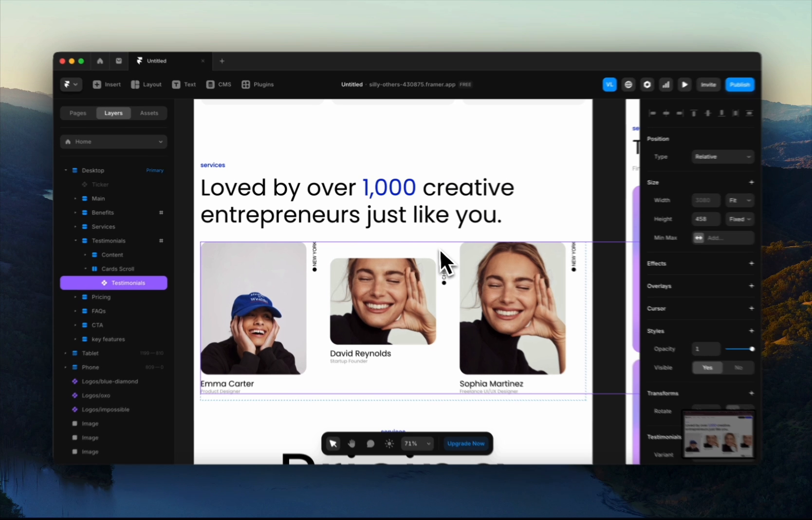
Task: Click the Upgrade Now button
Action: 465,443
